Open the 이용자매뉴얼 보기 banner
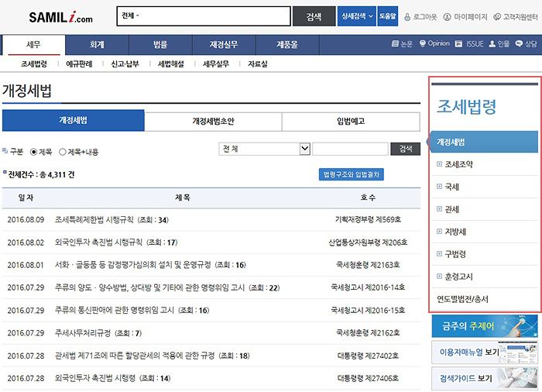Screen dimensions: 542x392 (485, 352)
